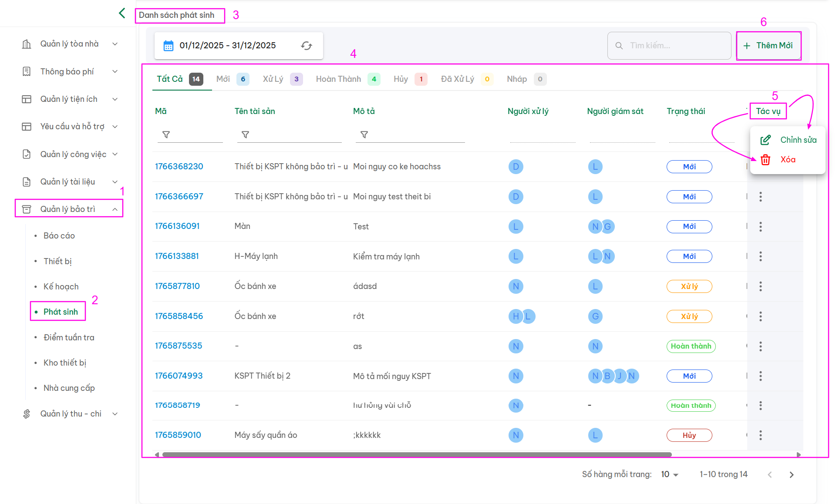Select Xóa from the action menu
This screenshot has width=836, height=504.
pyautogui.click(x=787, y=160)
